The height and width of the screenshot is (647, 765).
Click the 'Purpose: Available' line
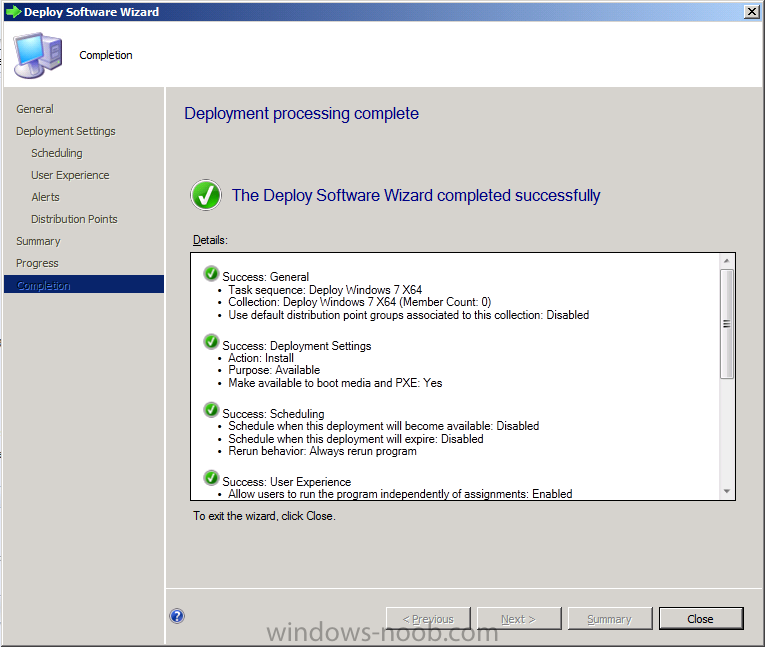click(274, 370)
